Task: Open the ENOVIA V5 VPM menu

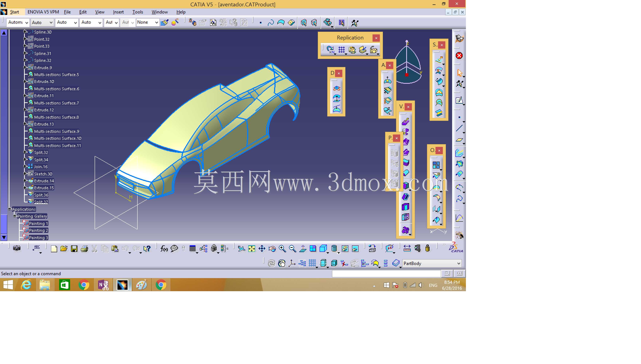Action: click(43, 12)
